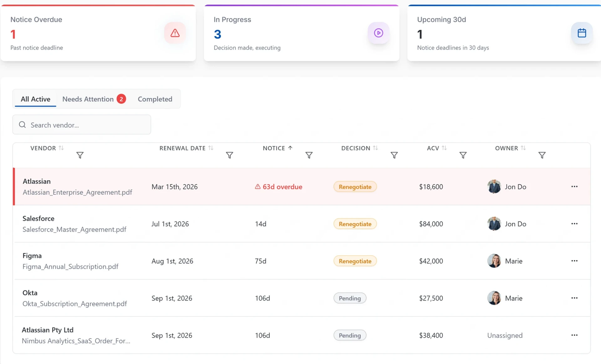Image resolution: width=601 pixels, height=364 pixels.
Task: Click Jon Do's avatar in Salesforce row
Action: (494, 224)
